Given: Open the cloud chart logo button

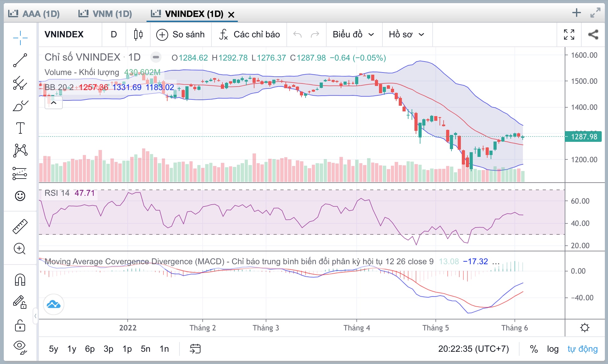Looking at the screenshot, I should [54, 304].
